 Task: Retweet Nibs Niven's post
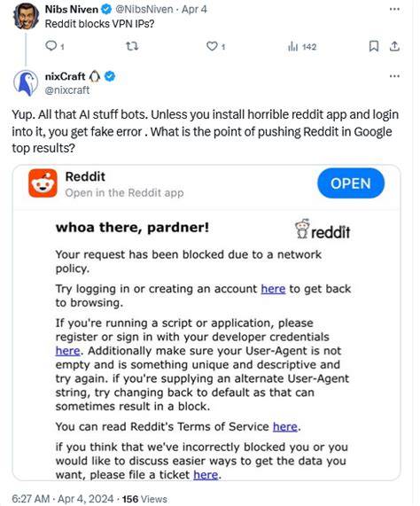coord(132,46)
